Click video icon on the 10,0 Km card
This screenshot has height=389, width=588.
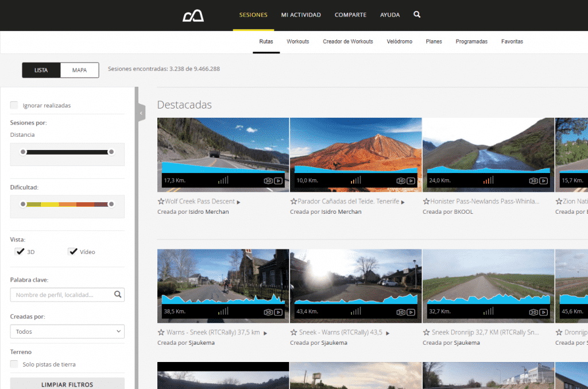(411, 181)
